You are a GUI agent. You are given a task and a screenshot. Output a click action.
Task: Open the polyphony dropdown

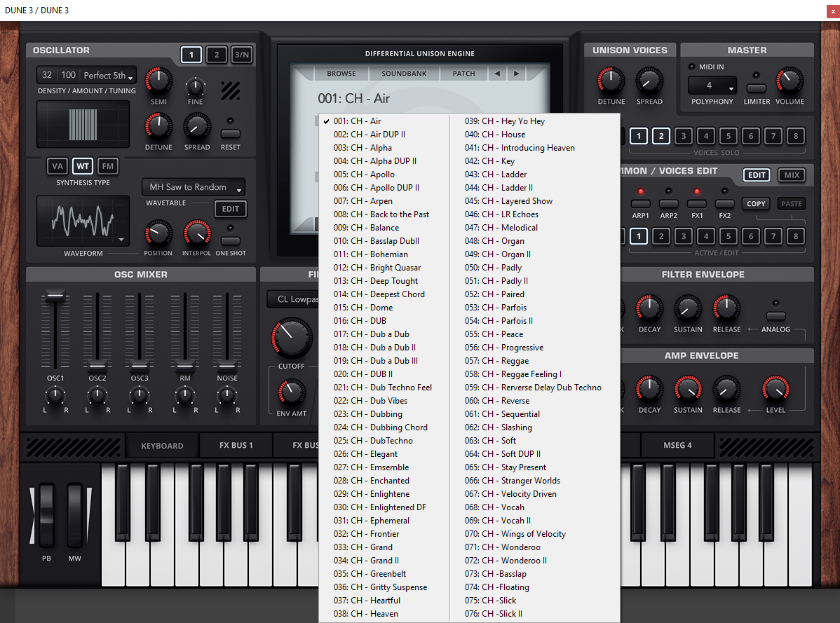click(712, 85)
